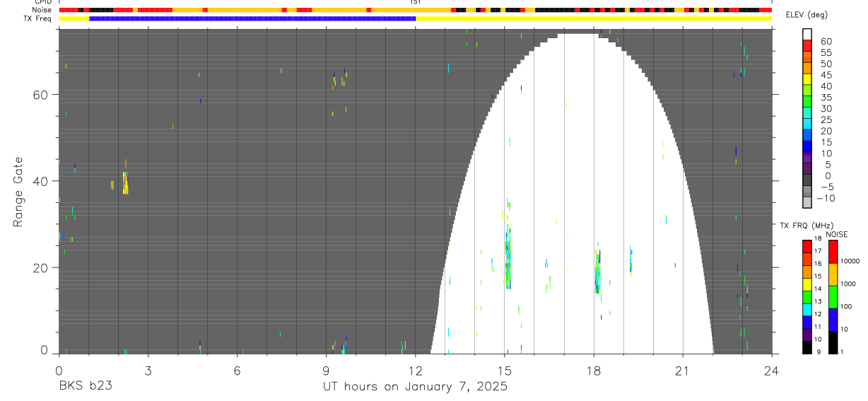Click x-axis tick label '21'
Image resolution: width=868 pixels, height=401 pixels.
click(683, 370)
